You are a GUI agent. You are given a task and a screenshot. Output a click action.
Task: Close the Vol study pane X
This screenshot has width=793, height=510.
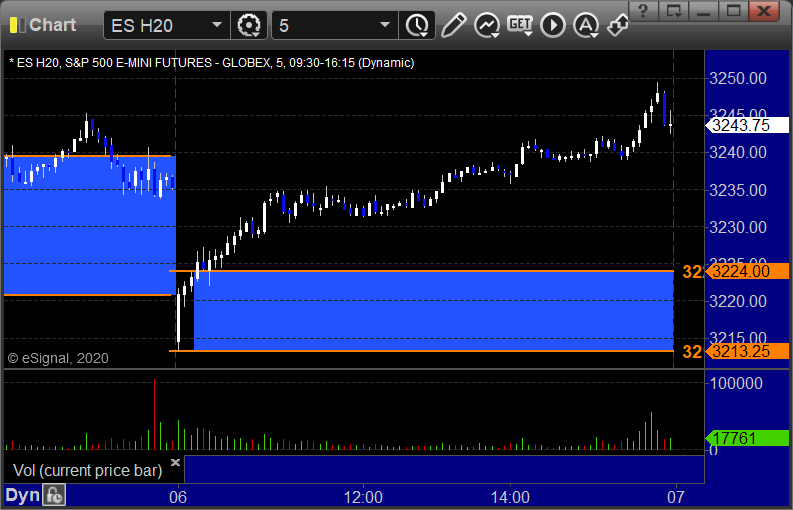coord(175,462)
